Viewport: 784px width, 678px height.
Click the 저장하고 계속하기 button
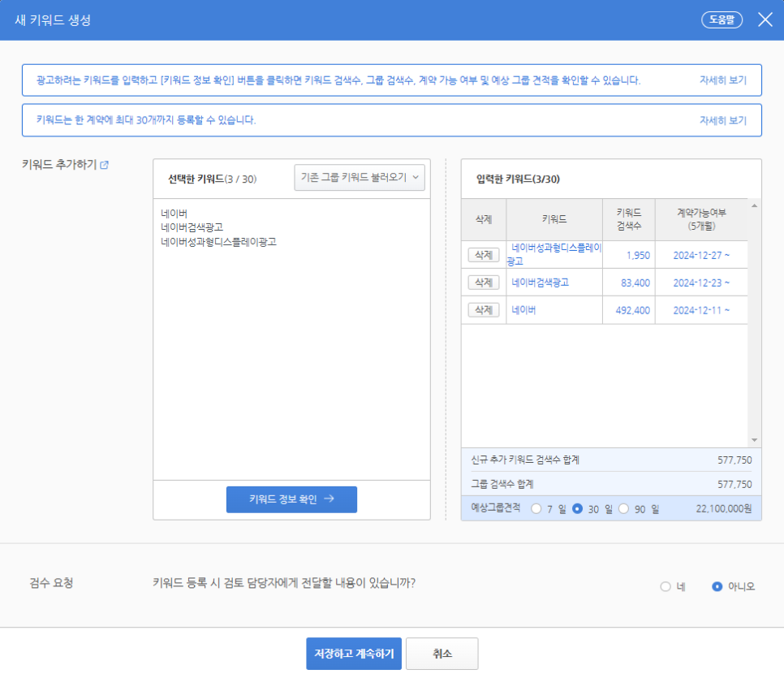pos(354,654)
